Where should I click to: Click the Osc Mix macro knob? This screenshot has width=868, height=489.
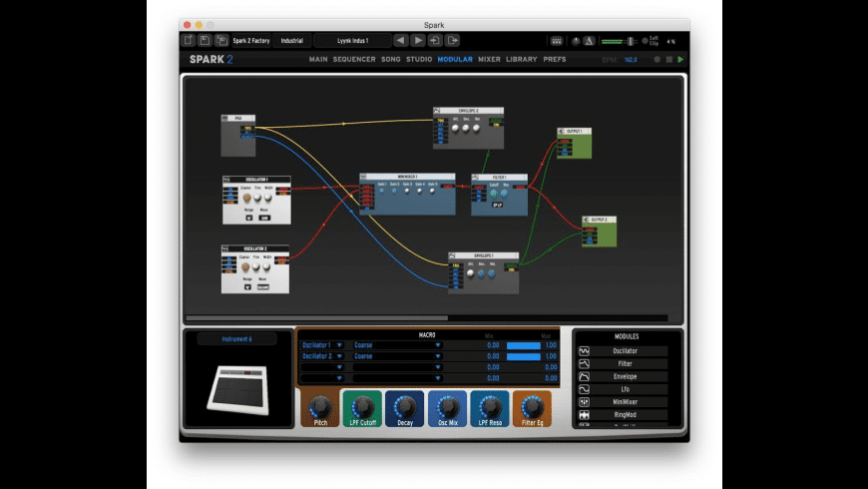click(448, 406)
